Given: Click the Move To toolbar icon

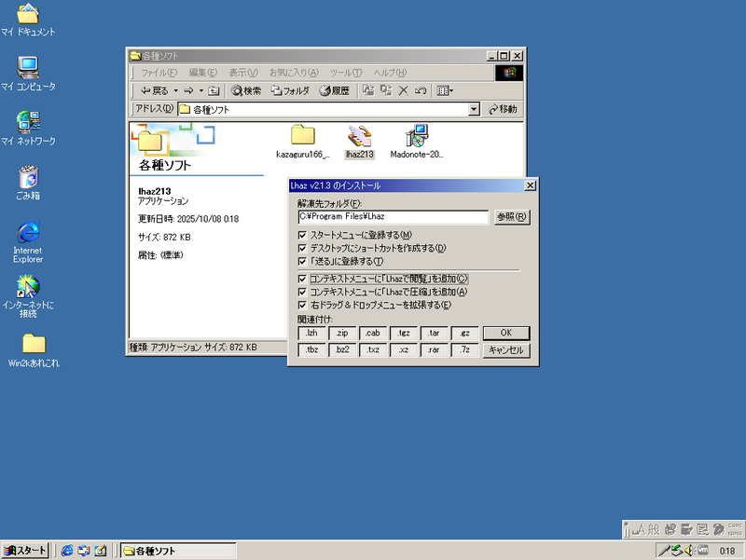Looking at the screenshot, I should [368, 90].
